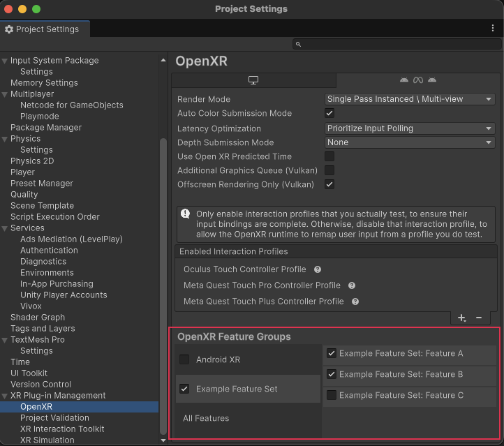Open Ads Mediation (LevelPlay) service
504x446 pixels.
(71, 239)
